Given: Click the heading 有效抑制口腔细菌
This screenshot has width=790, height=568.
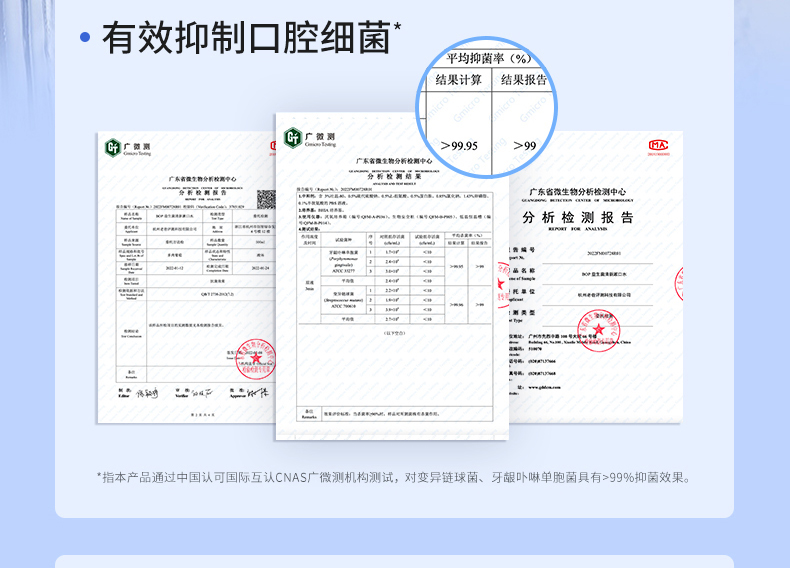Looking at the screenshot, I should tap(246, 38).
